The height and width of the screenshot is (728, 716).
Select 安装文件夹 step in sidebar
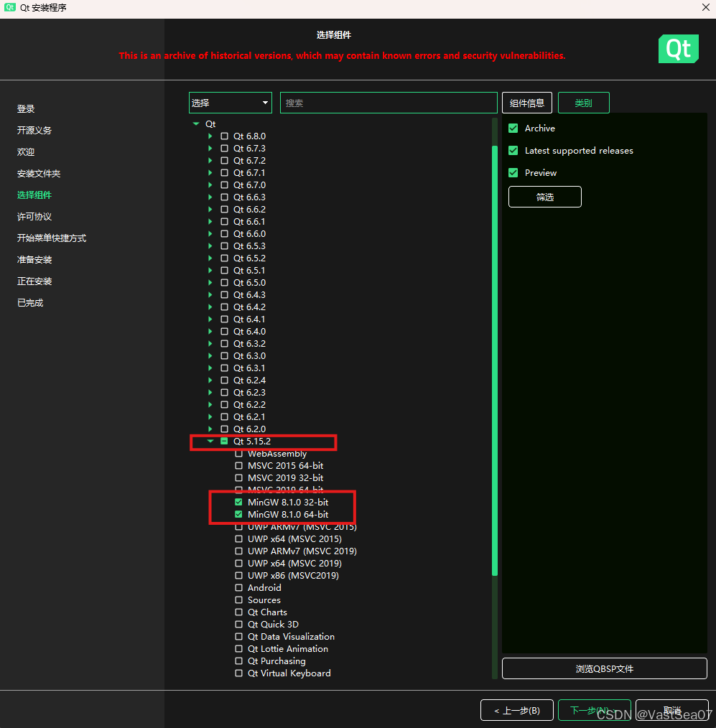[39, 174]
